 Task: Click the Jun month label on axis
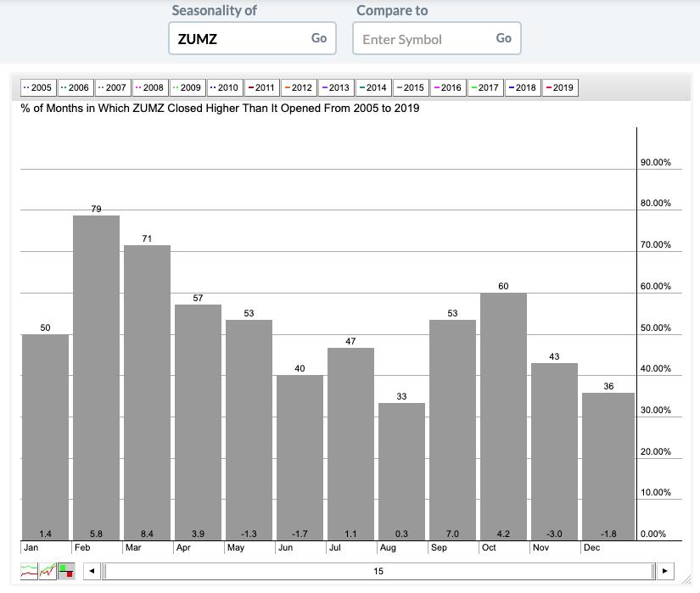[285, 547]
